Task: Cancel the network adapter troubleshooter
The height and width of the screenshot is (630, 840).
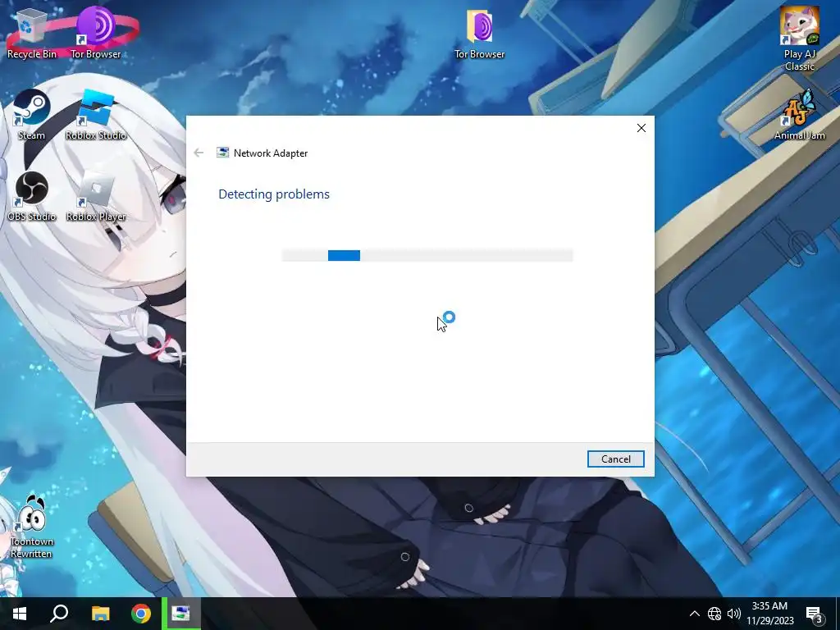Action: [x=615, y=459]
